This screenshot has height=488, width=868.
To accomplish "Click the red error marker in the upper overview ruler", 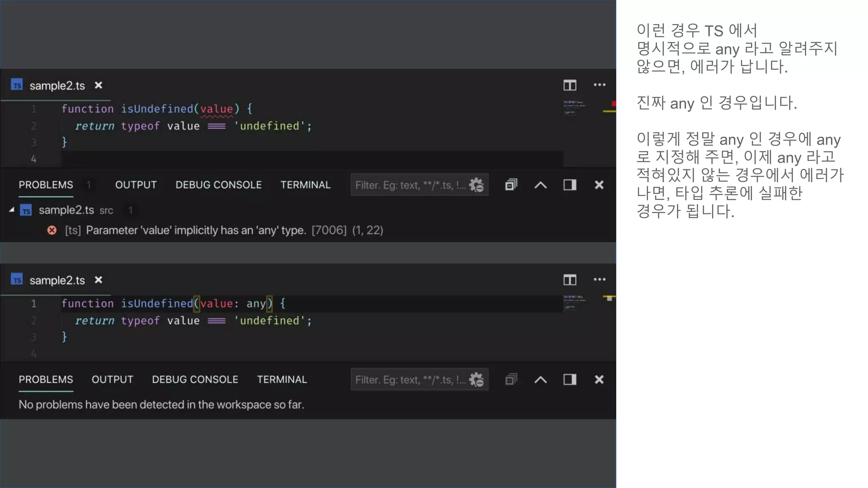I will 613,103.
